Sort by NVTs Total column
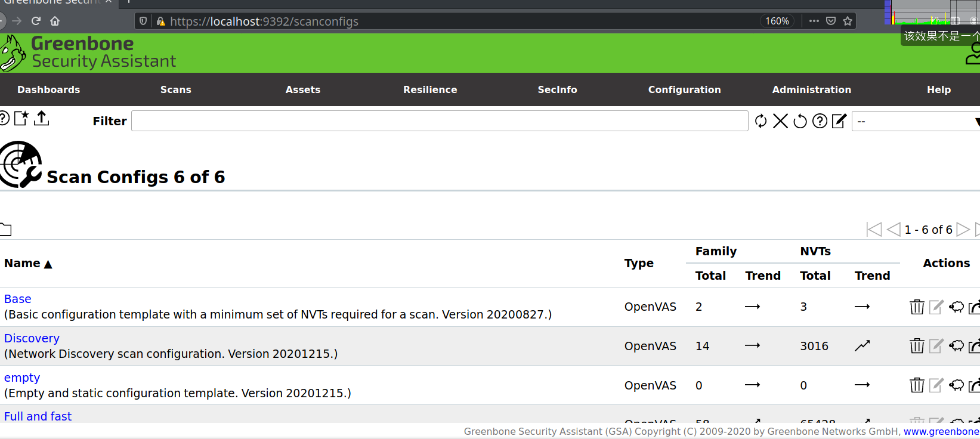 click(x=815, y=276)
